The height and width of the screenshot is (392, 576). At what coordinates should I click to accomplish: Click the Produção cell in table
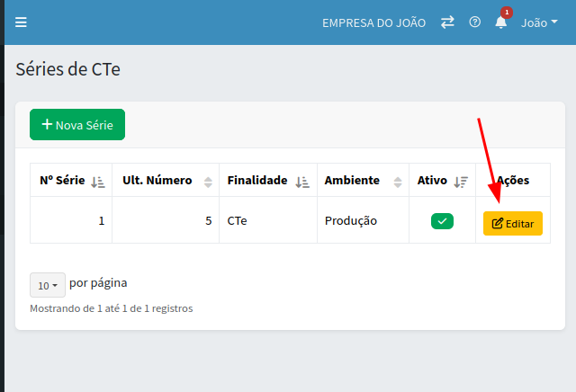point(351,220)
